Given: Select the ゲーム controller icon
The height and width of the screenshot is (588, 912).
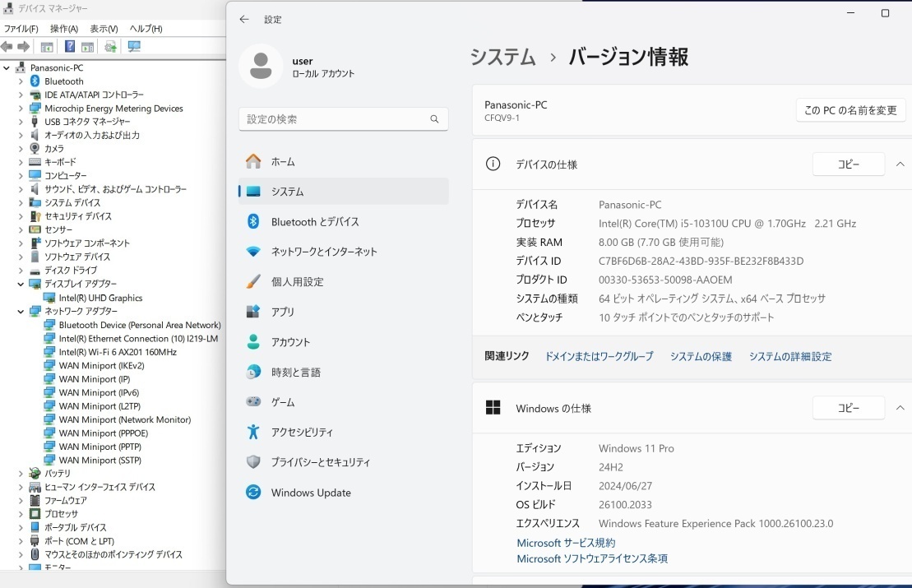Looking at the screenshot, I should pyautogui.click(x=253, y=401).
